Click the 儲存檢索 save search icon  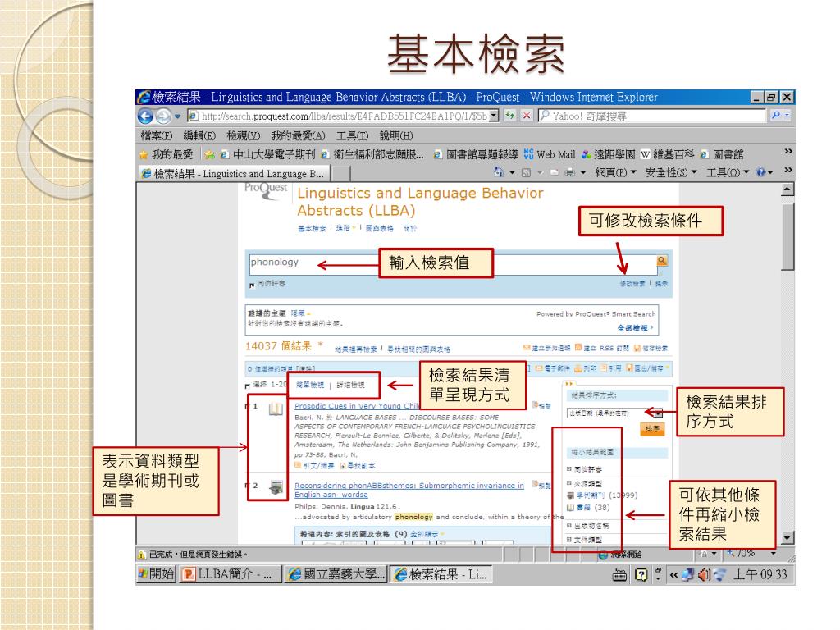637,348
